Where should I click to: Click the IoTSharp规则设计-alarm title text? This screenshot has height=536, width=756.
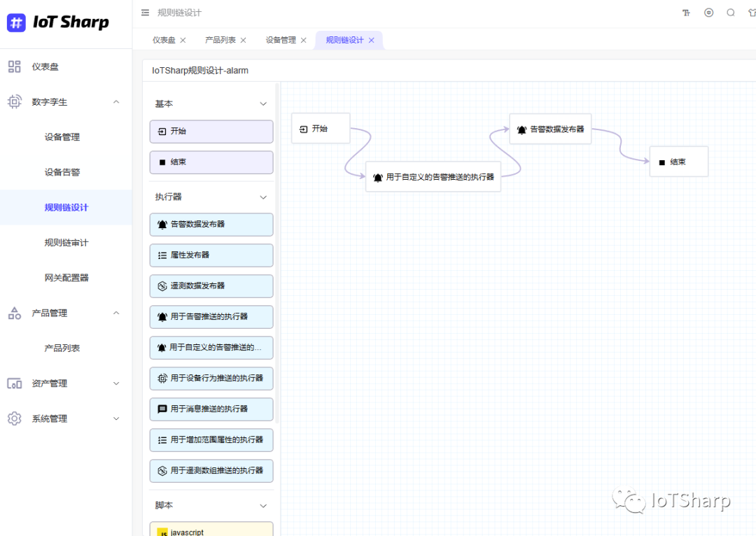coord(200,71)
